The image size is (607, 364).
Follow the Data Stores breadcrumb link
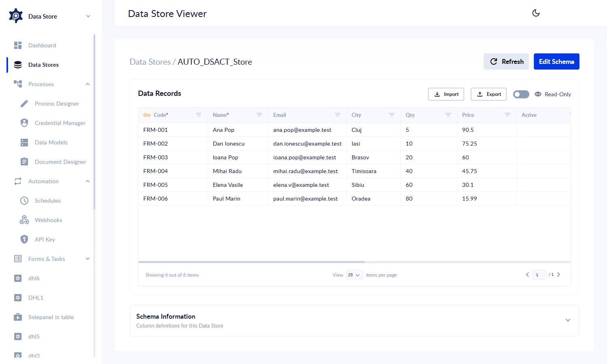(x=150, y=62)
